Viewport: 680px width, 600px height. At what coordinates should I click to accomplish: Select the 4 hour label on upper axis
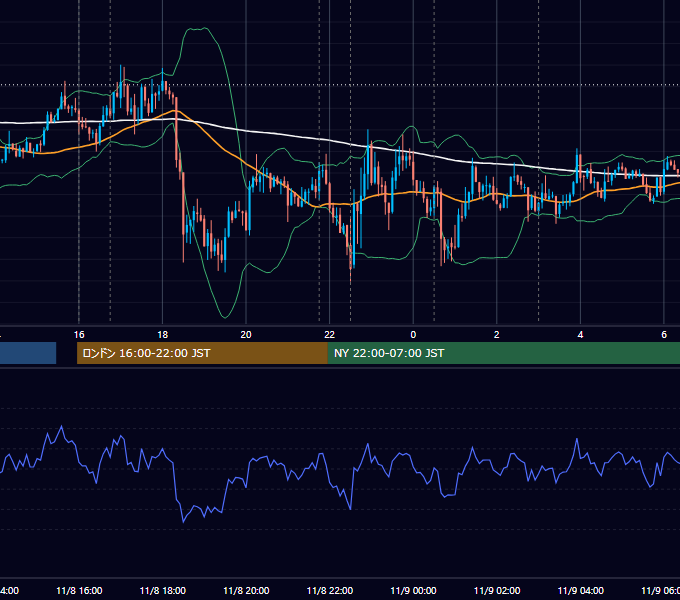(580, 335)
